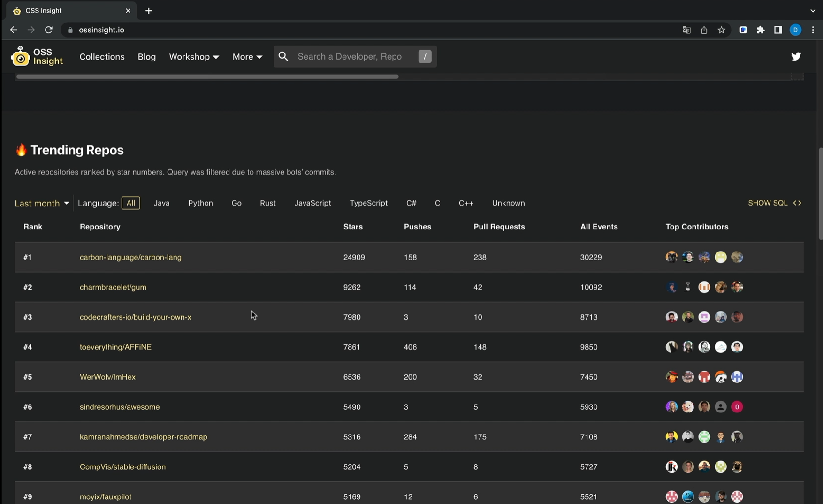Click the SHOW SQL code brackets icon
The height and width of the screenshot is (504, 823).
pos(797,203)
